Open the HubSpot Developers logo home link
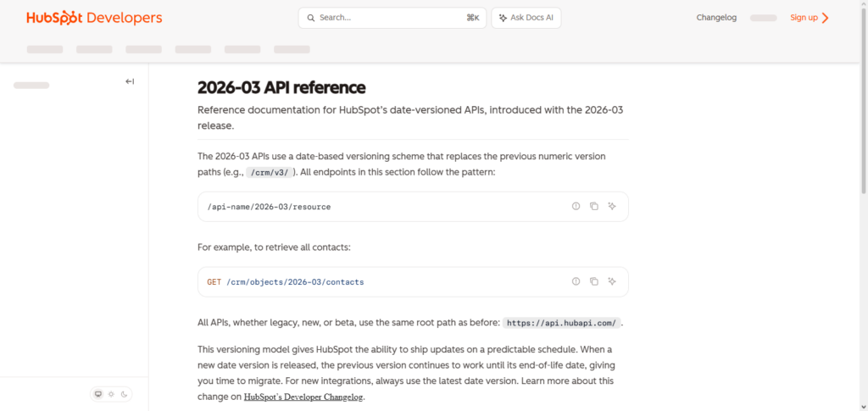 [94, 18]
